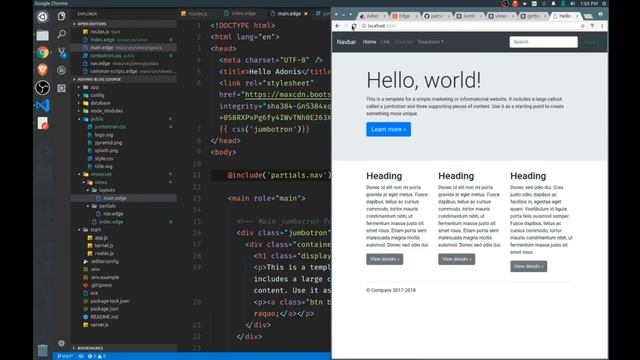640x360 pixels.
Task: Open server.js in file tree
Action: coord(100,325)
